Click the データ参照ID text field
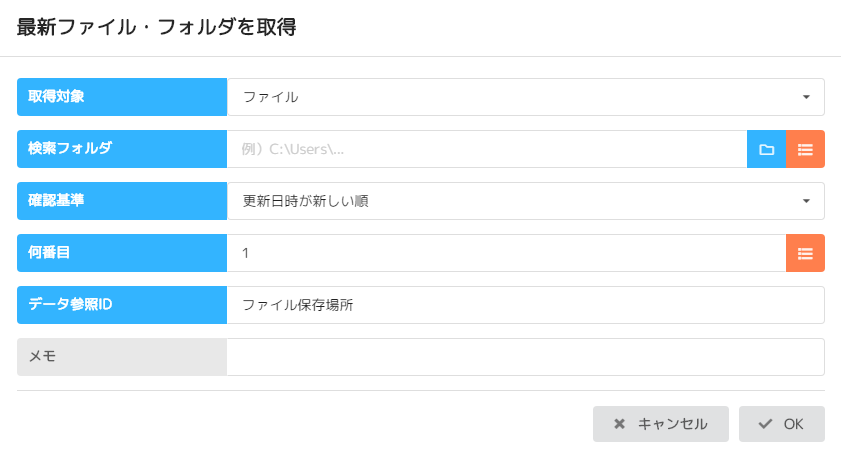Screen dimensions: 841x461 [x=525, y=305]
